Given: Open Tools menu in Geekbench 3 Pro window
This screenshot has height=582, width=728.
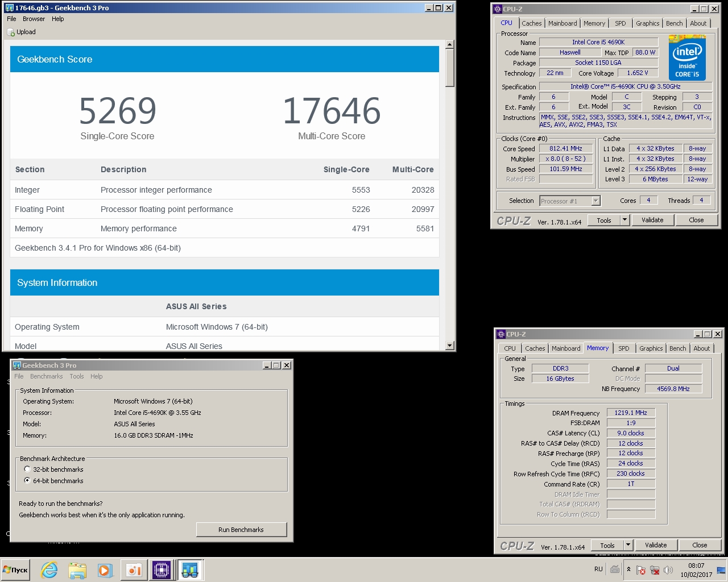Looking at the screenshot, I should point(77,376).
